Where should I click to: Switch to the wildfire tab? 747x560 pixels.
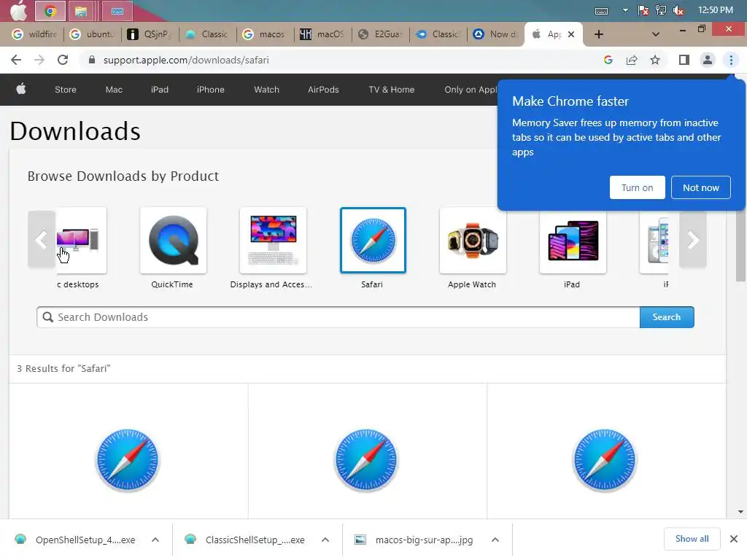pos(35,34)
